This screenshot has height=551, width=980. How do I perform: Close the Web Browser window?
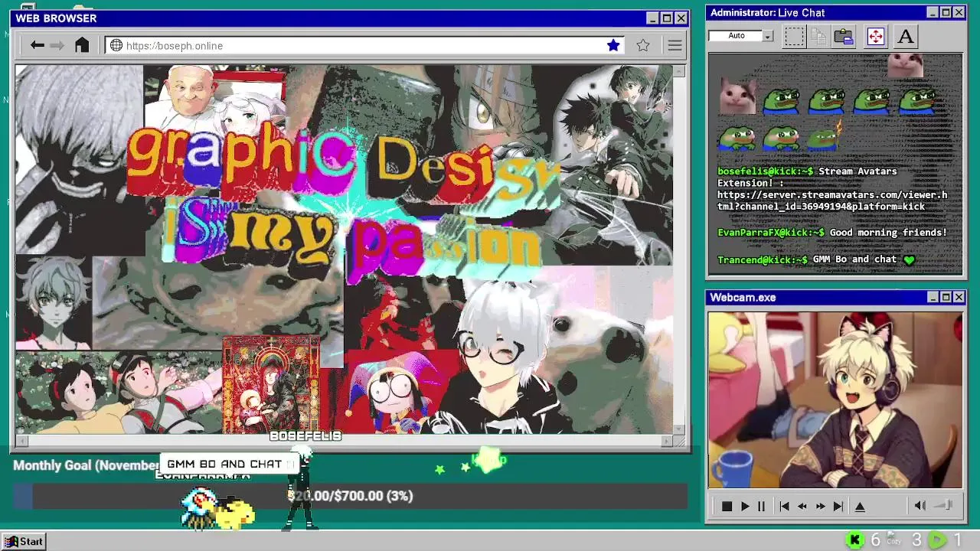[x=681, y=18]
